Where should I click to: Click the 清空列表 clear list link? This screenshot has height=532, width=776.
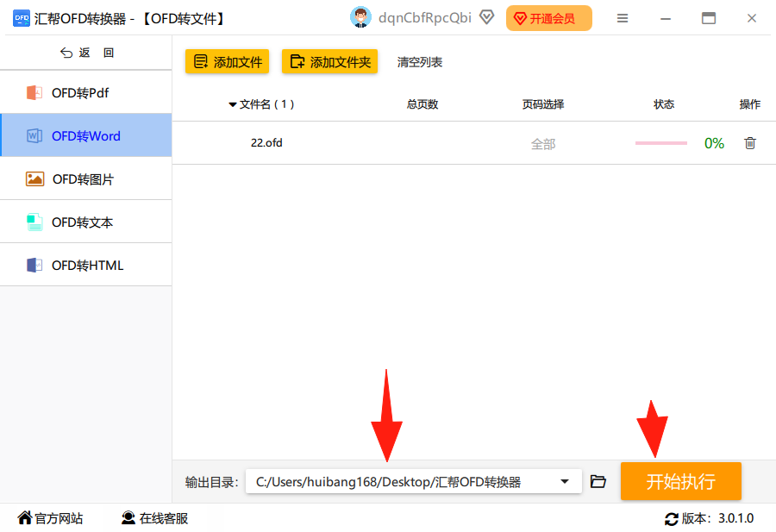click(x=420, y=62)
